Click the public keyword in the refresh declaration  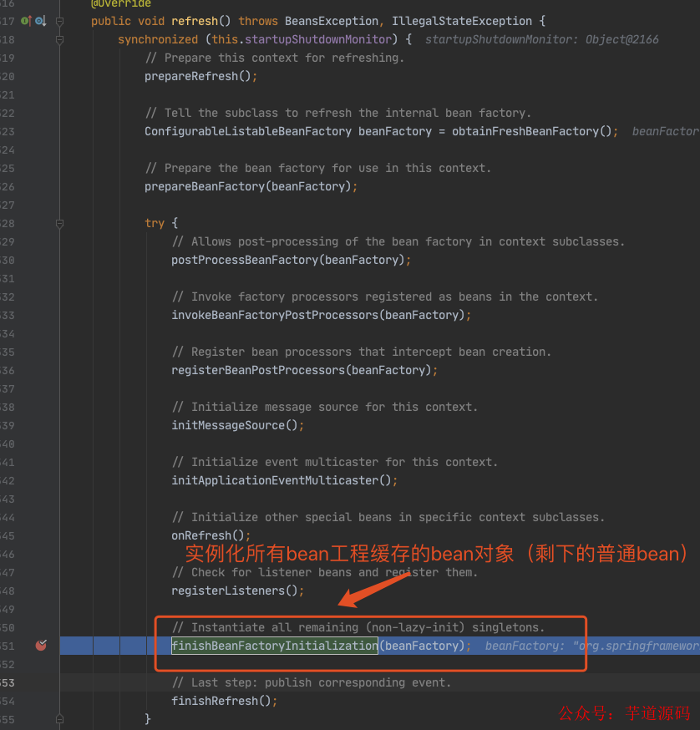click(111, 22)
